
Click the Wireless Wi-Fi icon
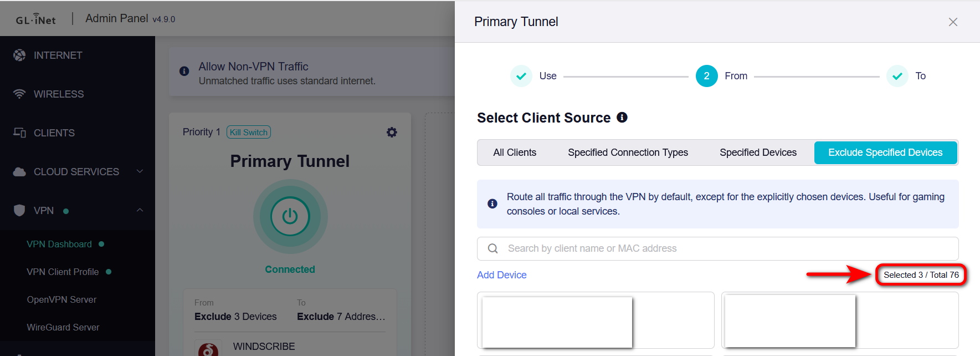(19, 94)
